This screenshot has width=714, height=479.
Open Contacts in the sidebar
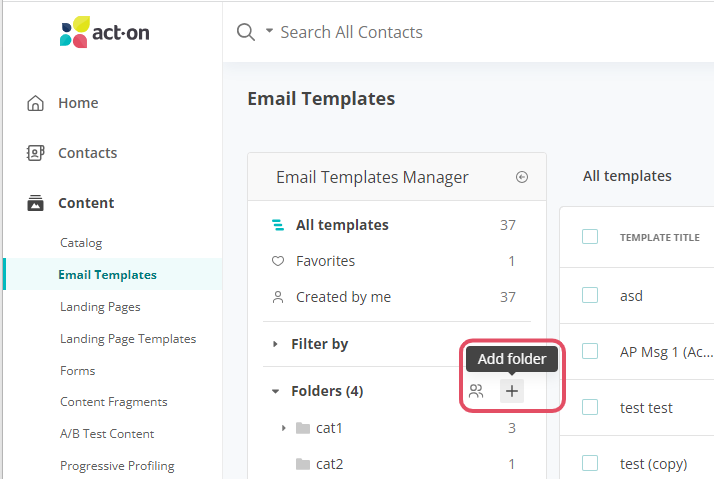(x=87, y=153)
